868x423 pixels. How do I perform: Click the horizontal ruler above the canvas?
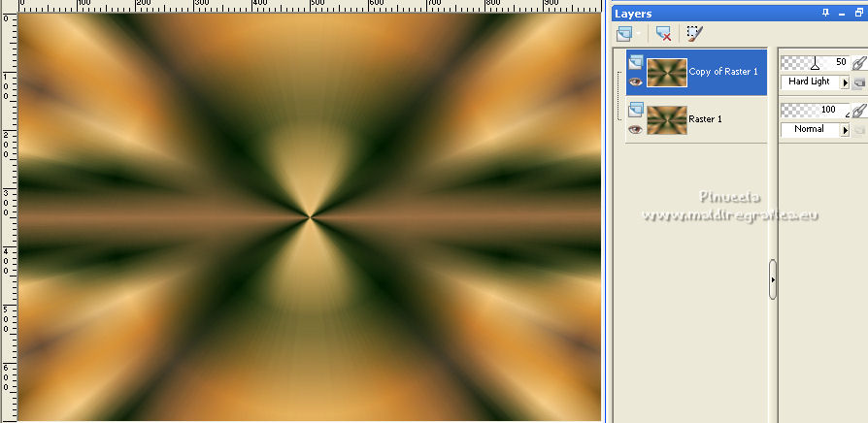pyautogui.click(x=310, y=6)
